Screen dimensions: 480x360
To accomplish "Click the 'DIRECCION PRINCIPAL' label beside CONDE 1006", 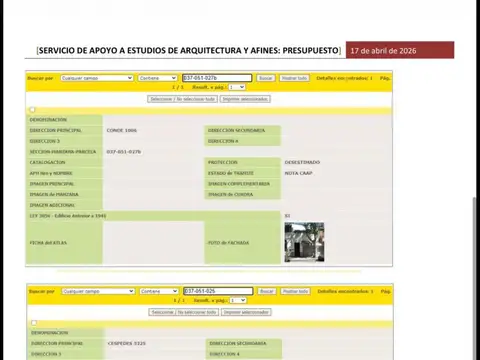I will (55, 130).
